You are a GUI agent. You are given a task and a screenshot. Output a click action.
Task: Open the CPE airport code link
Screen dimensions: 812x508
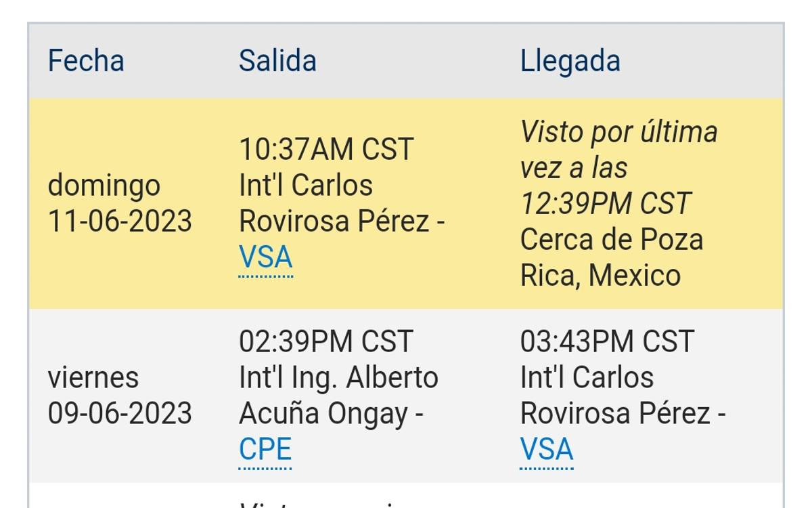[x=265, y=450]
